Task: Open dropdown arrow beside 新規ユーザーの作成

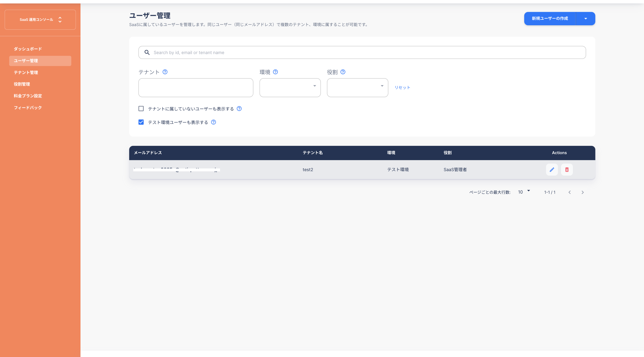Action: 585,19
